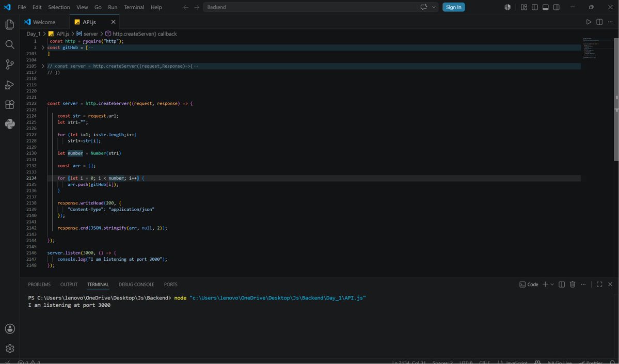
Task: Open the Run and Debug view
Action: (10, 85)
